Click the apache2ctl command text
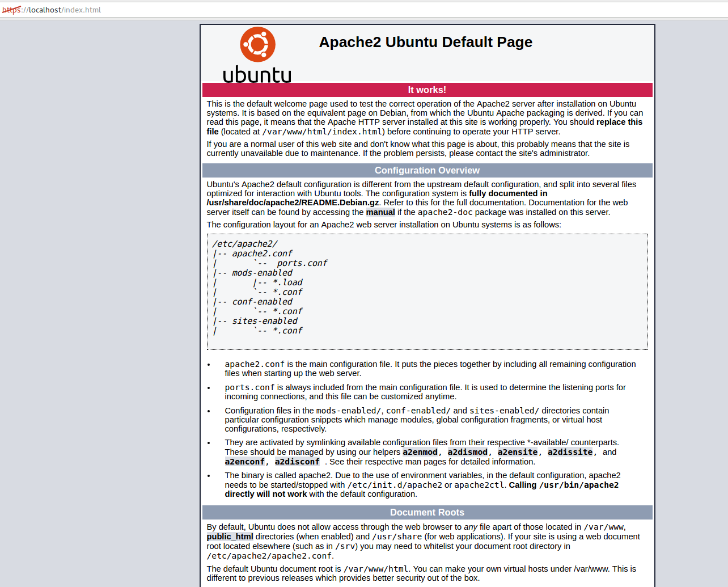728x587 pixels. pos(479,485)
